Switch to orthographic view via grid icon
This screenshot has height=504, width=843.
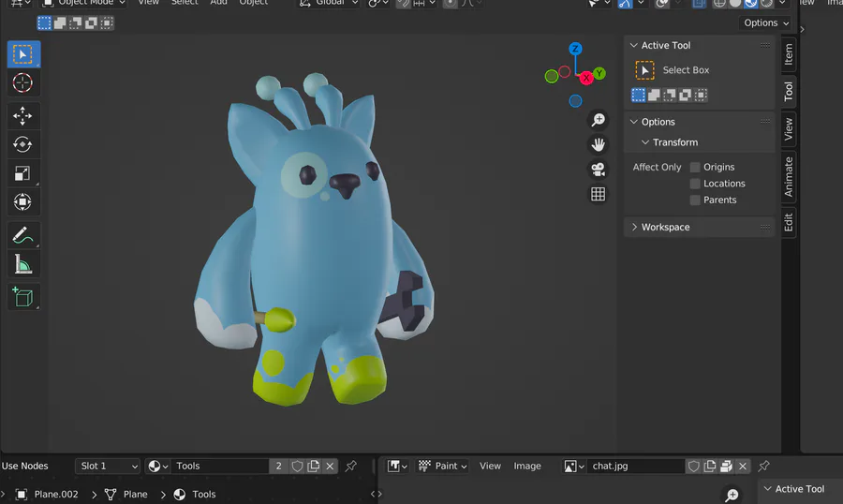[x=598, y=194]
